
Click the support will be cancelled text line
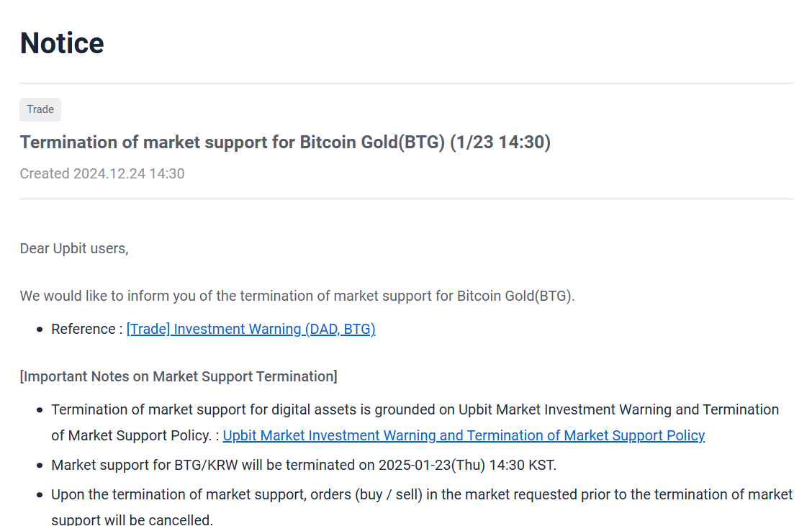coord(132,520)
